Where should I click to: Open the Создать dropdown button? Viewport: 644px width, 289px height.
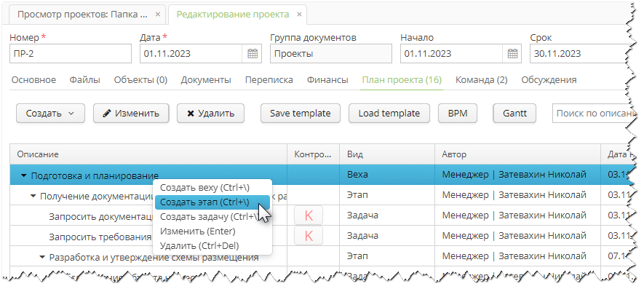pos(50,113)
